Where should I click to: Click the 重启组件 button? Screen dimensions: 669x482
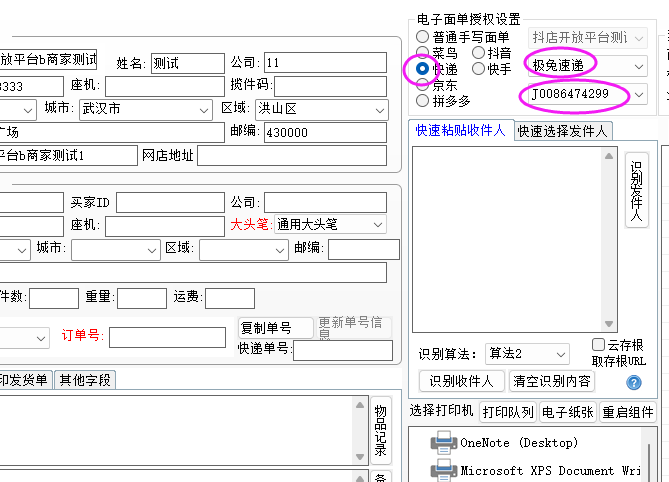pos(627,412)
